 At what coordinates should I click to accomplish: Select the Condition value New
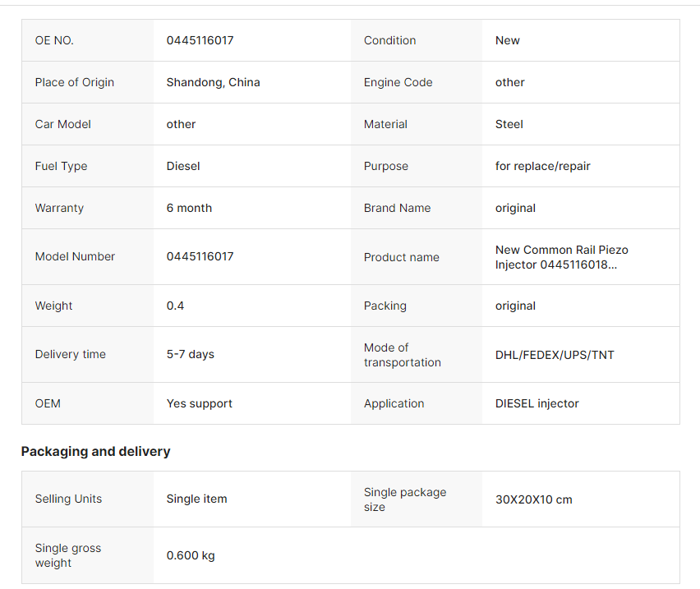click(x=507, y=40)
